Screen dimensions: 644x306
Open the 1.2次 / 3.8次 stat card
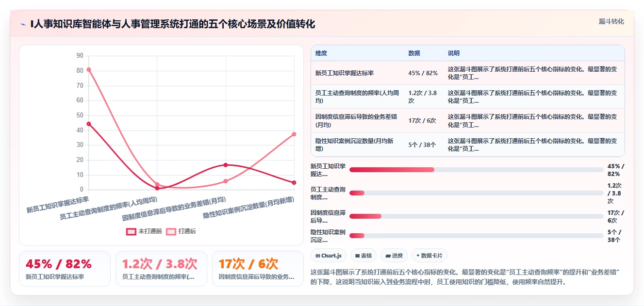(x=161, y=269)
